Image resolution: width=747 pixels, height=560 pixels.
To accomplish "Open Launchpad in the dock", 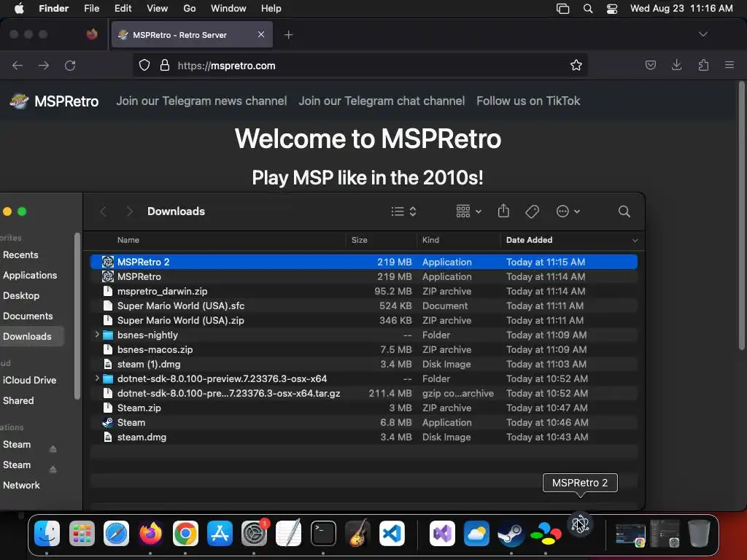I will click(82, 533).
